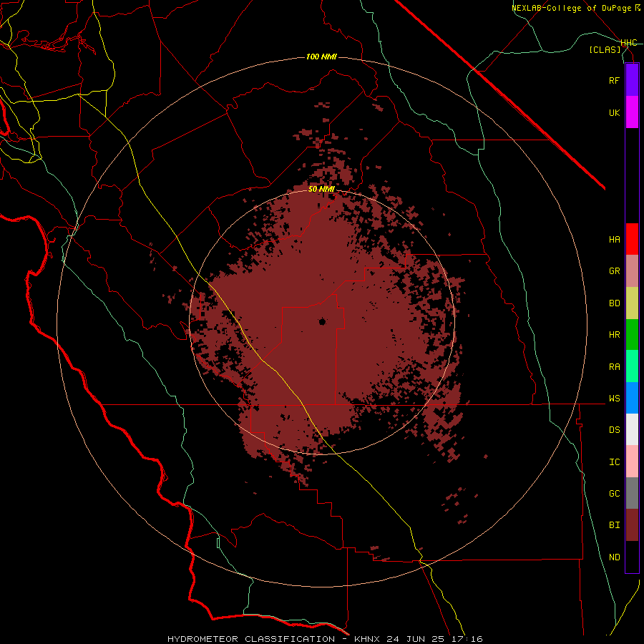
Task: Select the BD yellow legend swatch
Action: (x=632, y=303)
